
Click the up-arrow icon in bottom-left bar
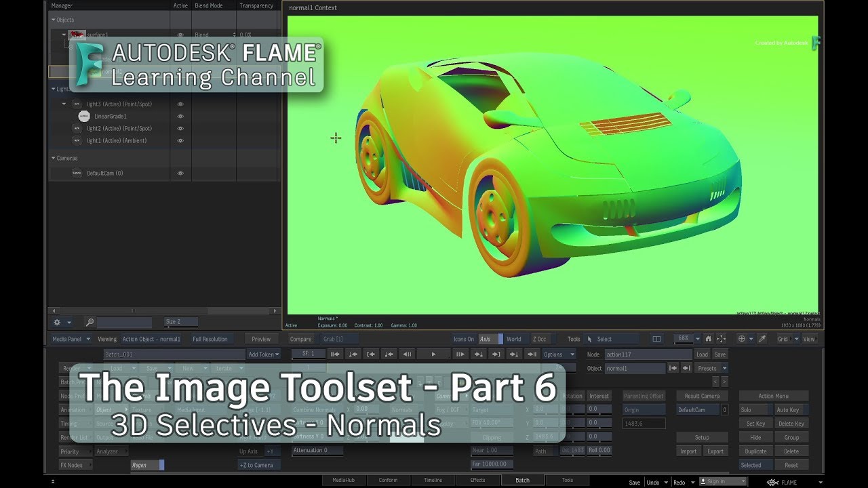[53, 481]
